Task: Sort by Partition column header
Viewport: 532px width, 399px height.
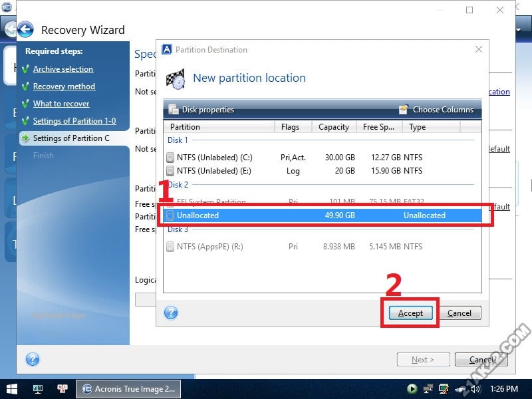Action: pyautogui.click(x=219, y=127)
